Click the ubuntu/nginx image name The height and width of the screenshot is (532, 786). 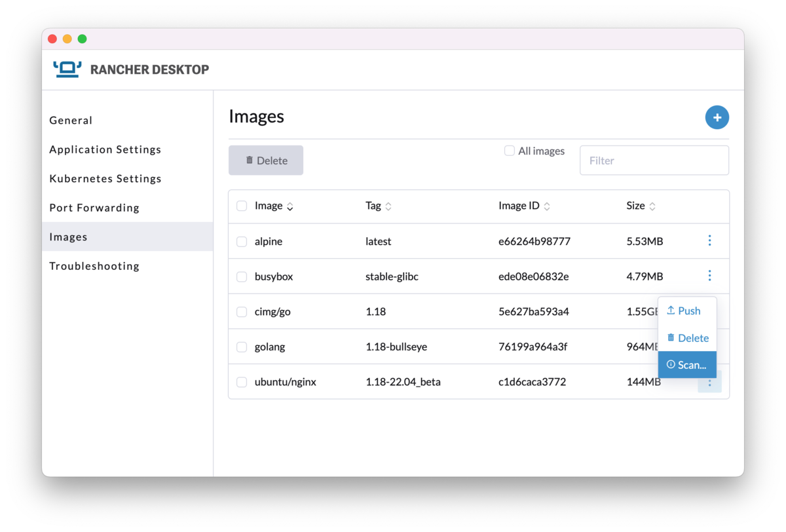[x=286, y=382]
